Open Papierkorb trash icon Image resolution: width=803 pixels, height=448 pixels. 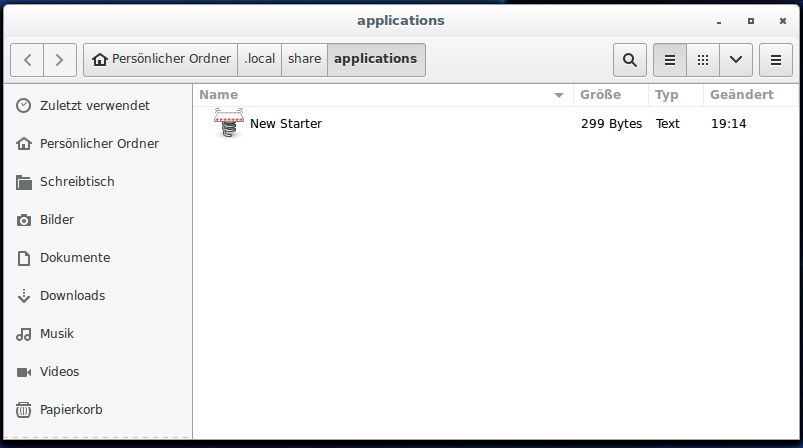click(24, 410)
